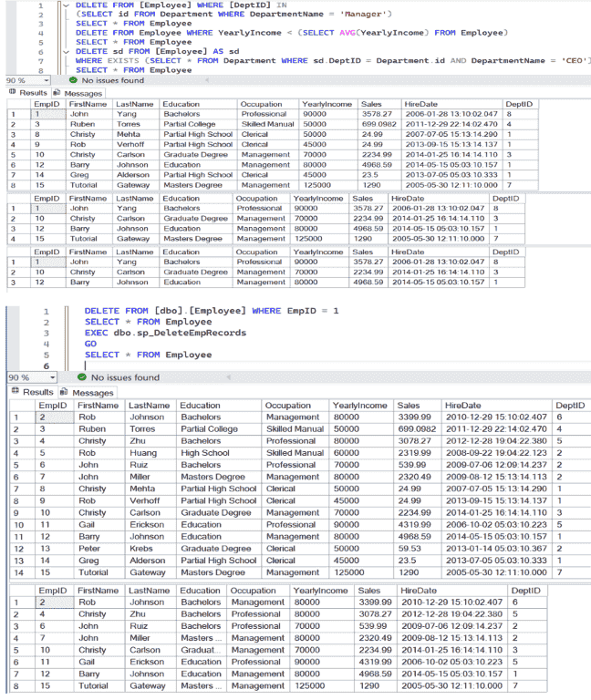Switch to Messages tab under the EXEC query
591x700 pixels.
point(88,393)
